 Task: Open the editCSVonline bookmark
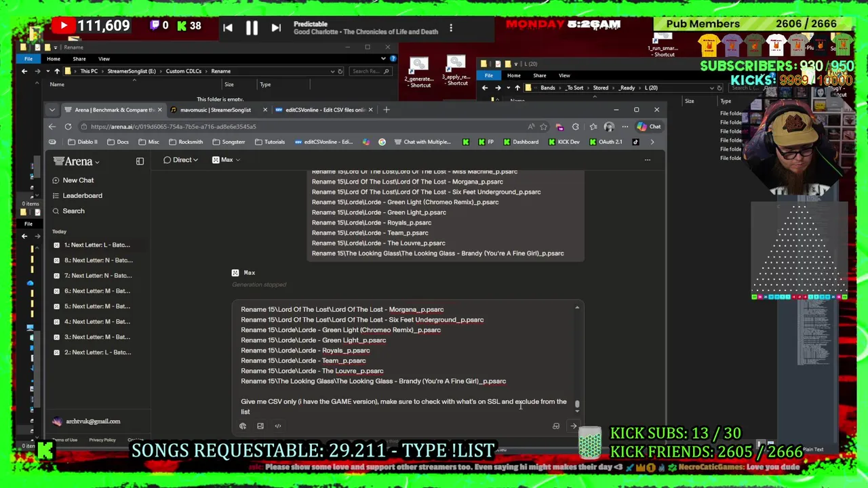(323, 142)
